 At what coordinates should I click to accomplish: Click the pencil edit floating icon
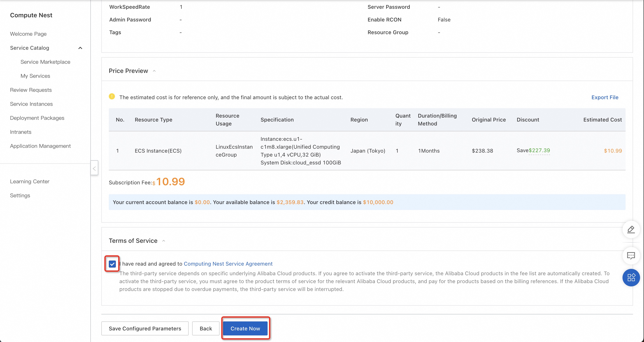631,229
